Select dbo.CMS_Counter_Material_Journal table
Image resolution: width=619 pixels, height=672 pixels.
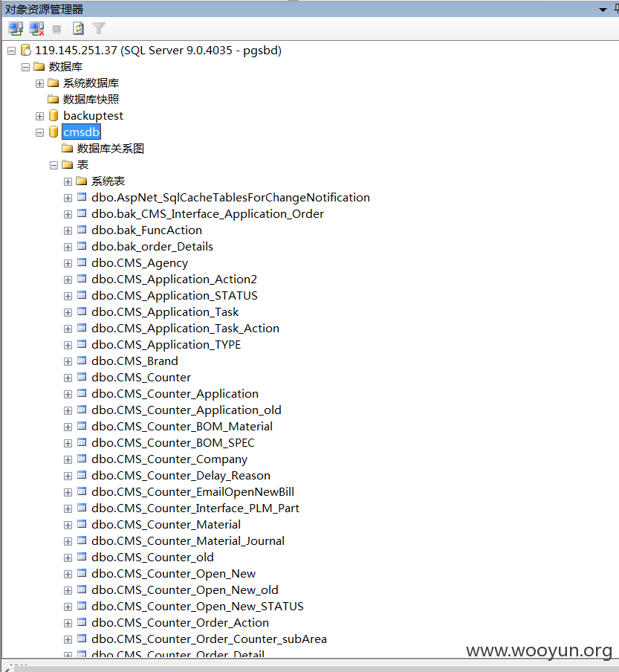point(187,541)
